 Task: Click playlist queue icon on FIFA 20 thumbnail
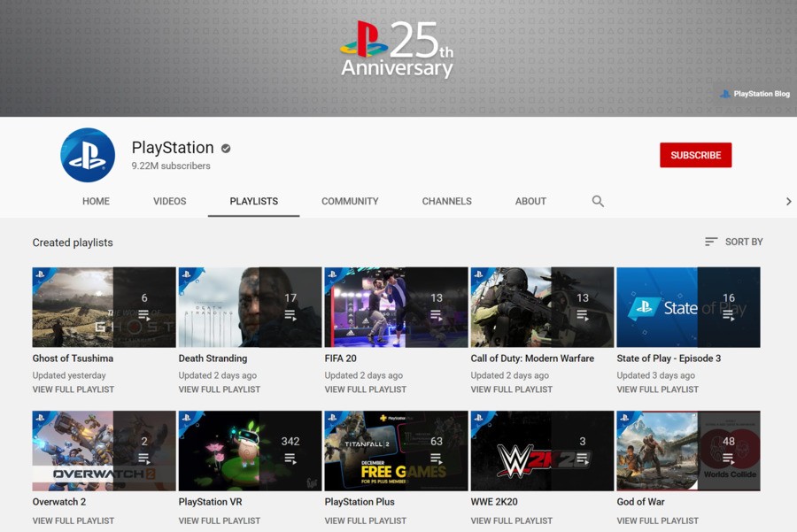point(436,315)
